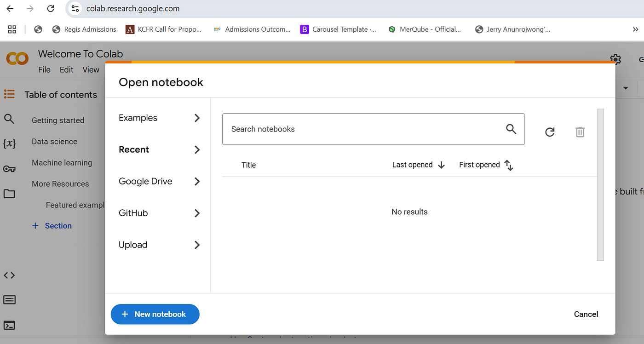Select More Resources in table of contents
This screenshot has height=344, width=644.
pos(60,184)
